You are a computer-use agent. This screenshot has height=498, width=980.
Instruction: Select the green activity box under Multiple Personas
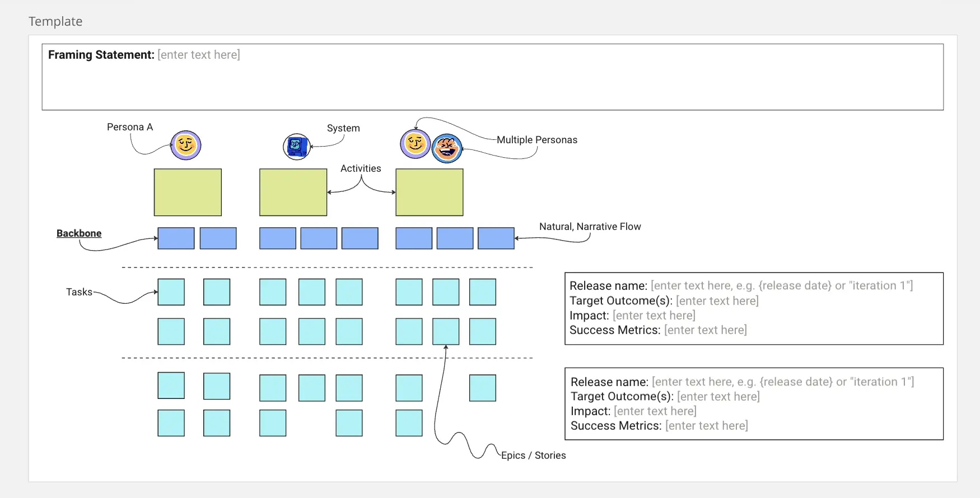coord(430,192)
